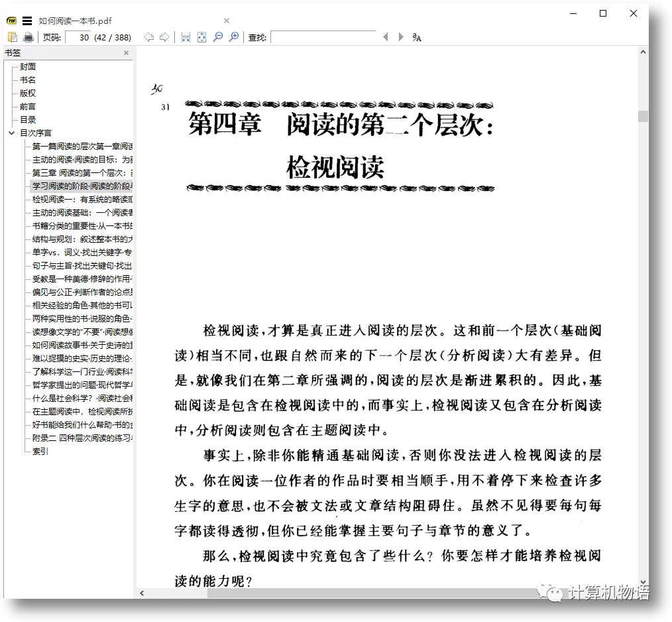Open the 索引 bookmark

[x=40, y=452]
